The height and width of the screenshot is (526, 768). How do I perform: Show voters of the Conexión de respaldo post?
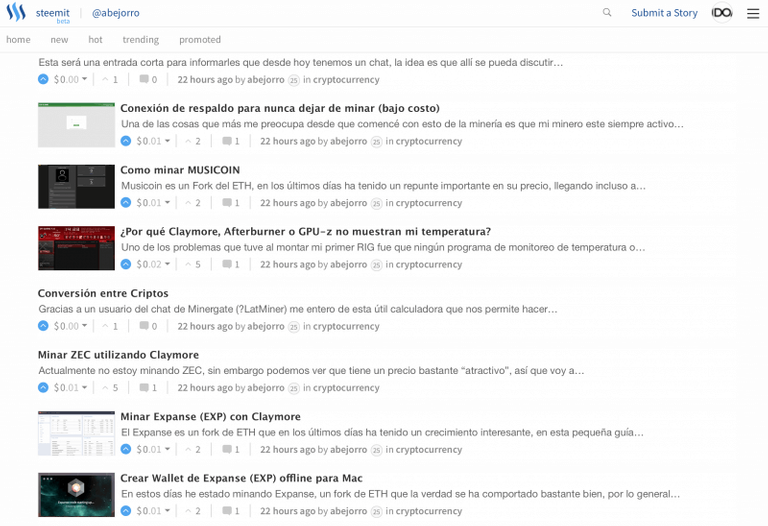click(x=192, y=141)
